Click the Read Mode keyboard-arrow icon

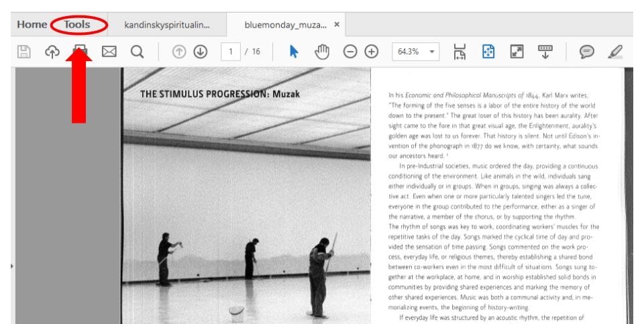(545, 52)
